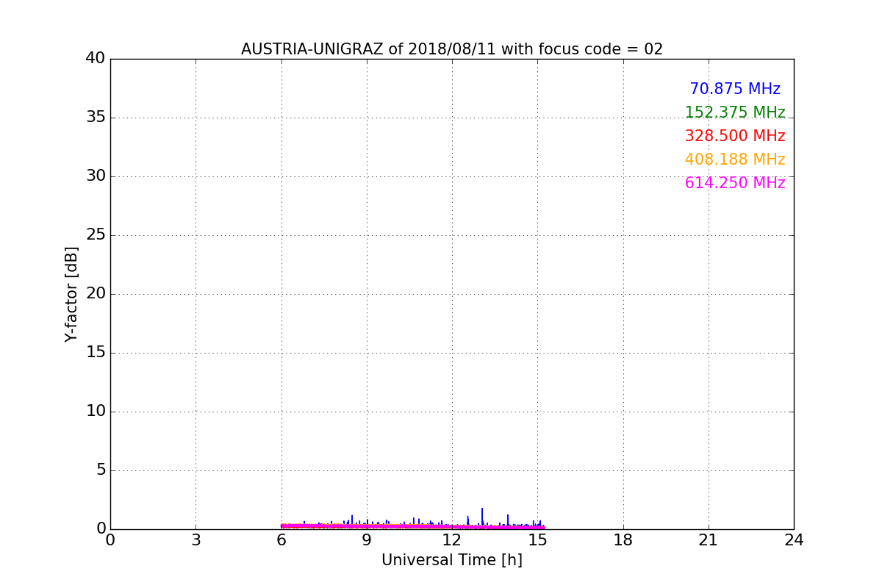The image size is (882, 588).
Task: Click the y-axis tick label 10
Action: pos(96,412)
